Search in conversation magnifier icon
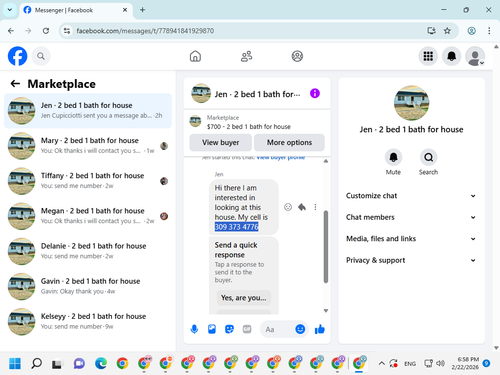Screen dimensions: 500x375 point(428,157)
